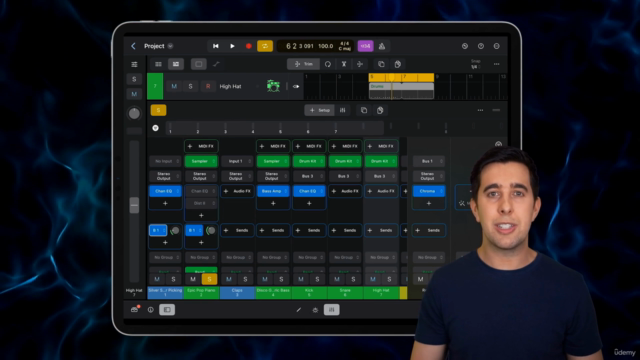The width and height of the screenshot is (640, 360).
Task: Open Sampler instrument on Epic Pop Piano strip
Action: point(201,161)
